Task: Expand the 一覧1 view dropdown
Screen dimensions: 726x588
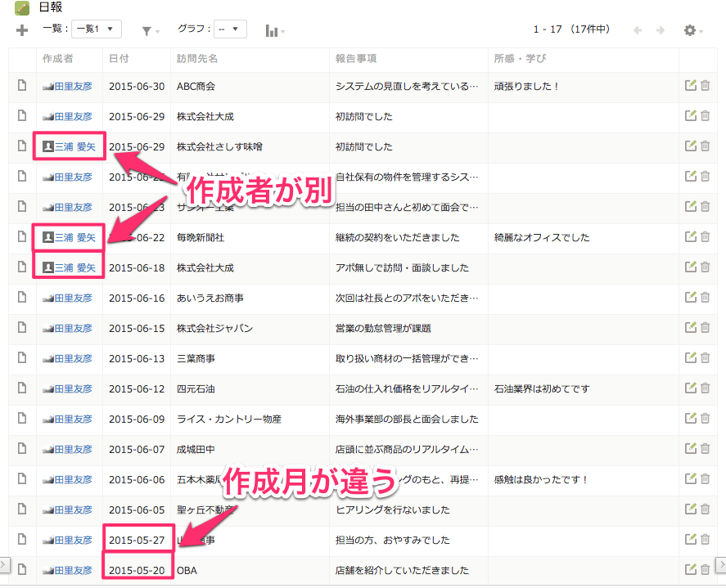Action: click(97, 29)
